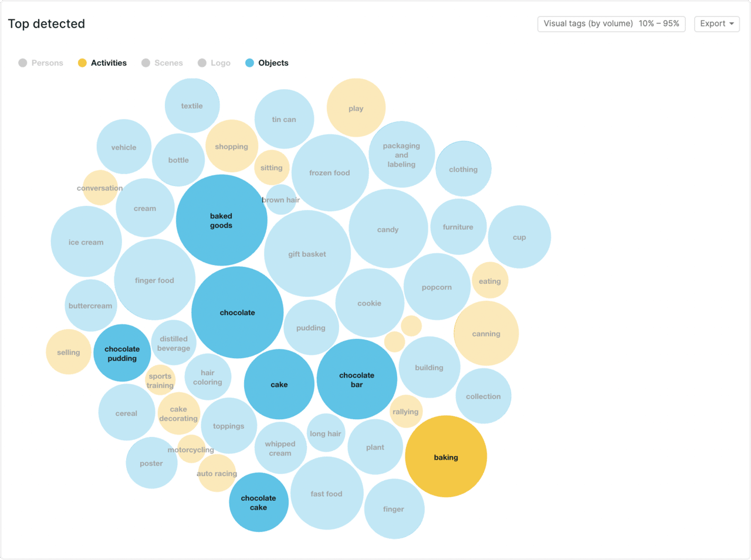
Task: Click the ice cream bubble
Action: pos(86,242)
